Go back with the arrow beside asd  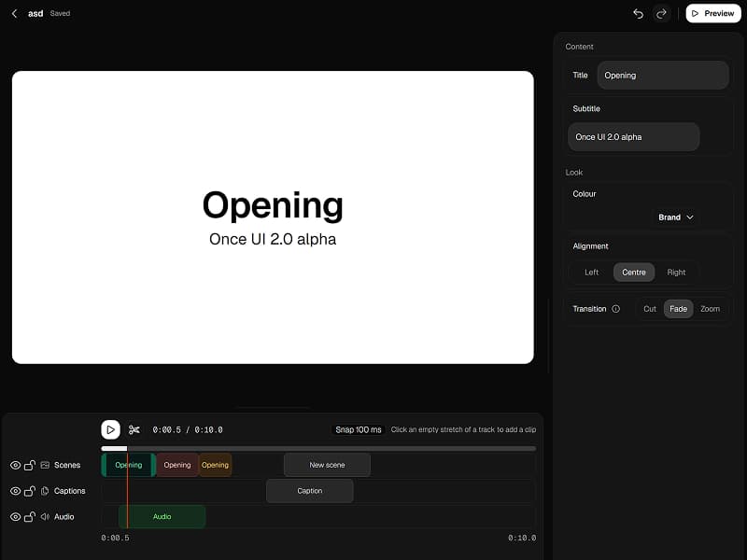(14, 13)
